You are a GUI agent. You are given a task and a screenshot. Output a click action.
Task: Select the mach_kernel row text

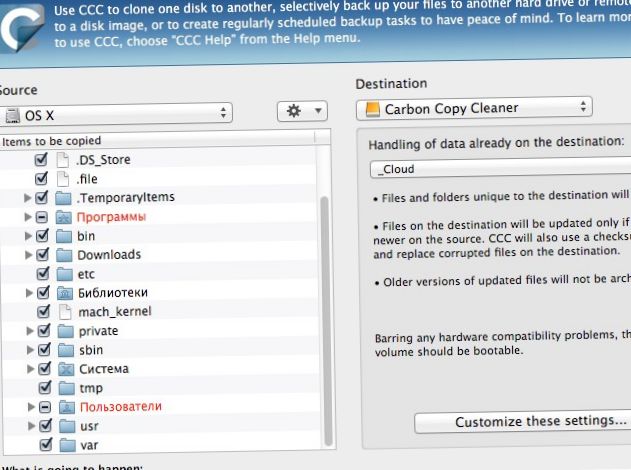(x=115, y=311)
